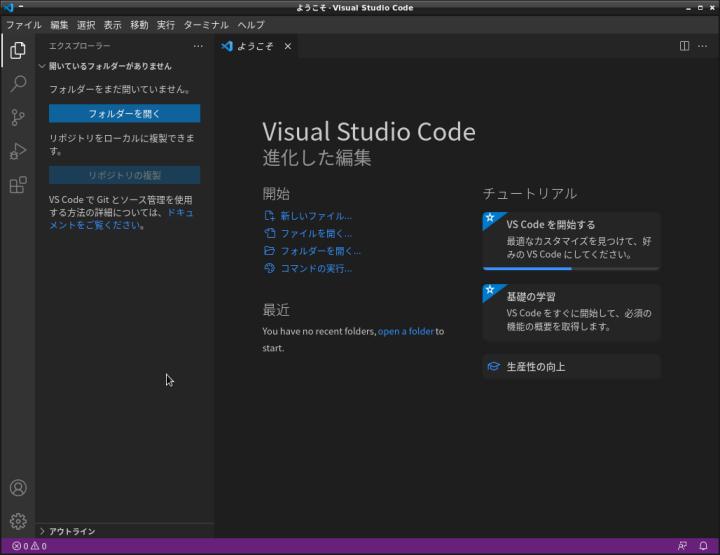Open the ドキュメントをご覧ください link
The width and height of the screenshot is (720, 555).
point(121,219)
